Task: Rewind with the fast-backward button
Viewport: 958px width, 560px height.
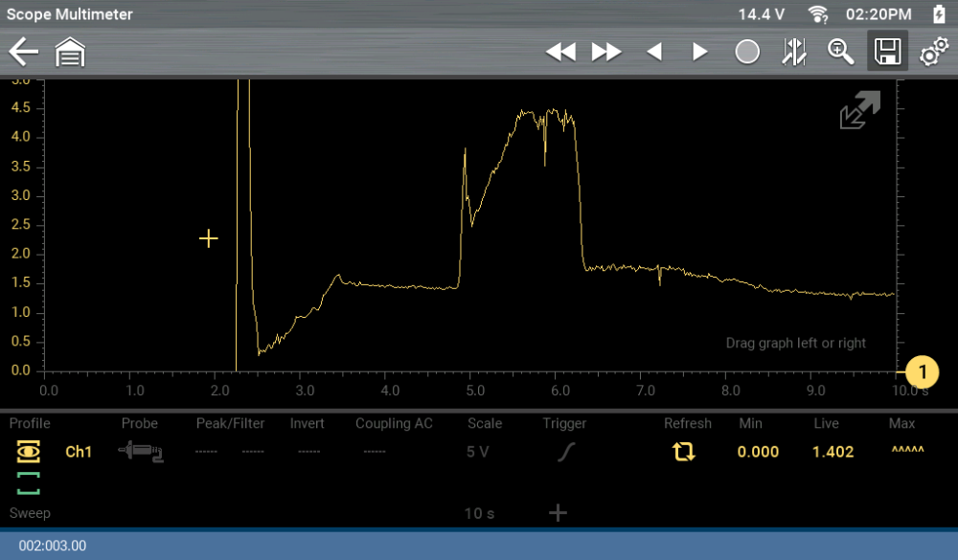Action: [x=560, y=53]
